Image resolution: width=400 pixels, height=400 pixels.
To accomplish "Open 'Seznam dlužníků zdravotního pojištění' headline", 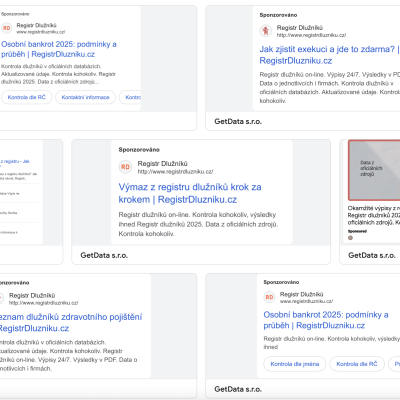I will [71, 322].
